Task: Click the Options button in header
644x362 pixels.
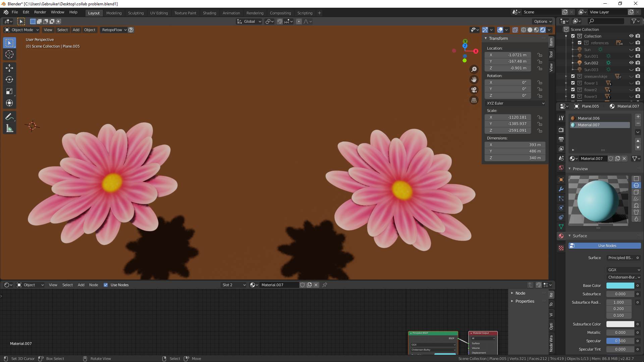Action: (542, 21)
